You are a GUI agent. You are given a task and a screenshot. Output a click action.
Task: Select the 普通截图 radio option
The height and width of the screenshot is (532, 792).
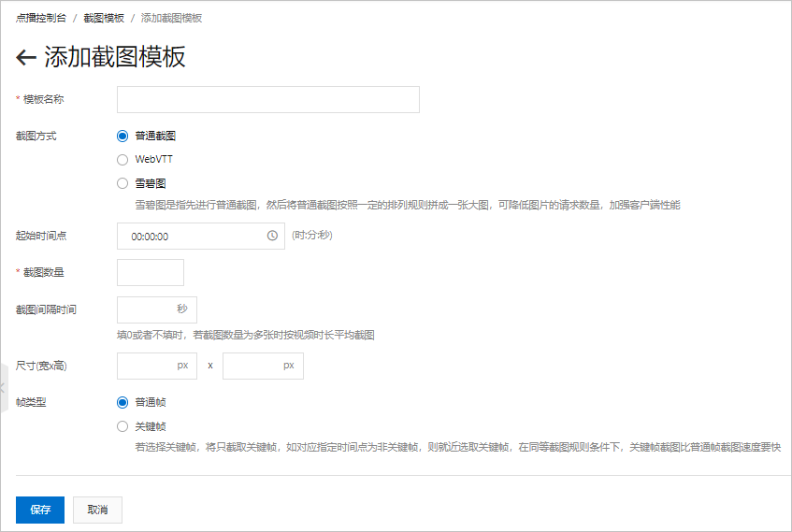click(x=122, y=136)
